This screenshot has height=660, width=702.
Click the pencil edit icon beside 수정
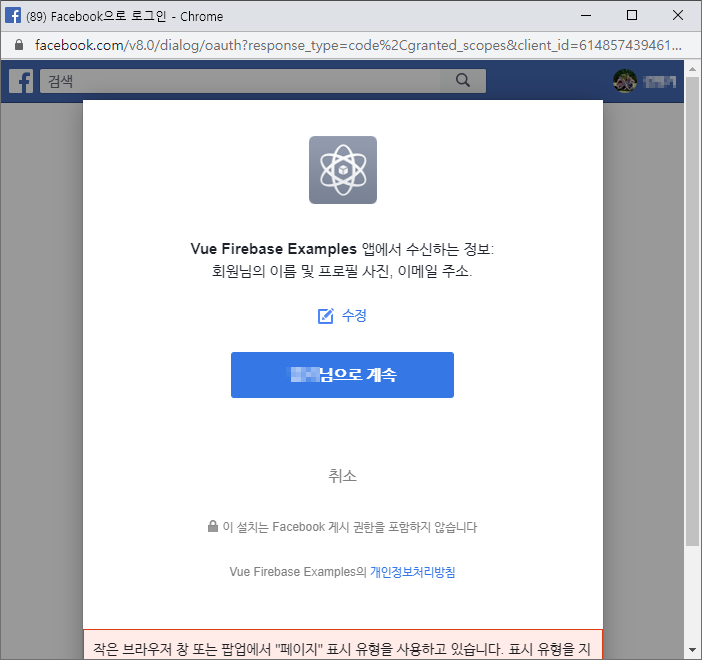325,316
